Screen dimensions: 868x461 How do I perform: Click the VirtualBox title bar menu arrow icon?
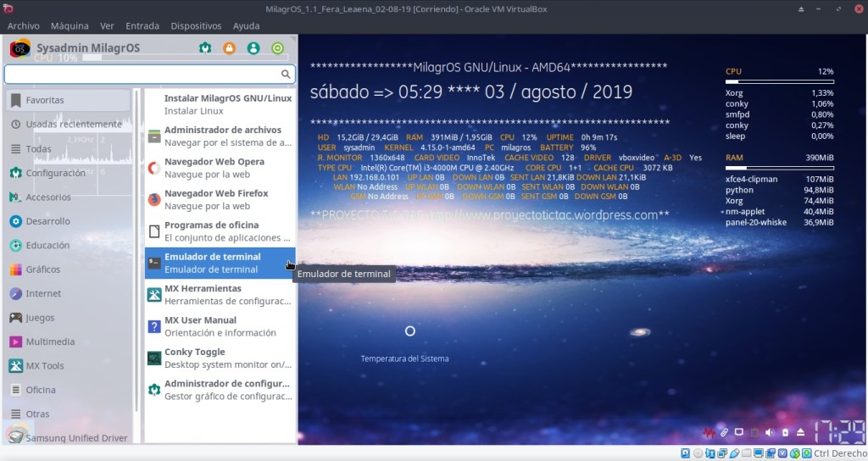click(x=801, y=8)
